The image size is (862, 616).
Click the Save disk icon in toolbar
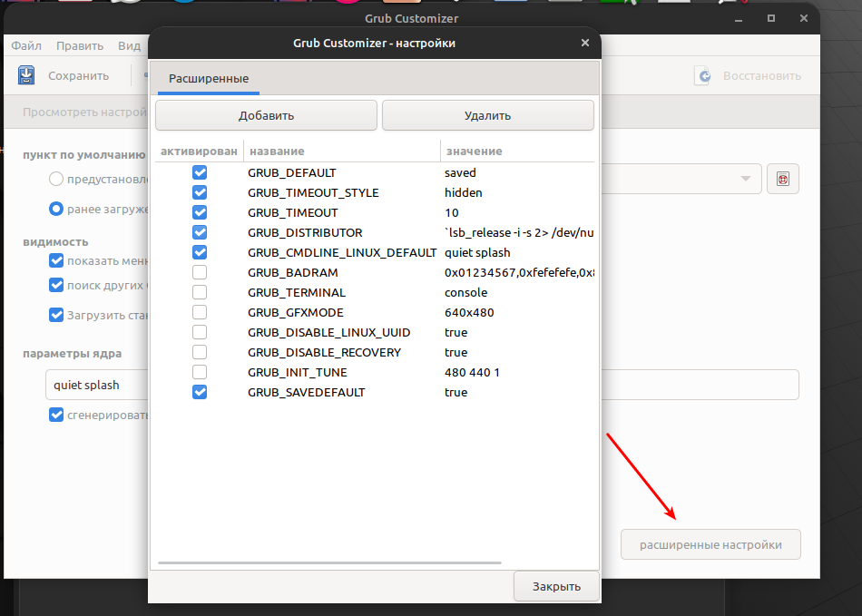point(25,75)
